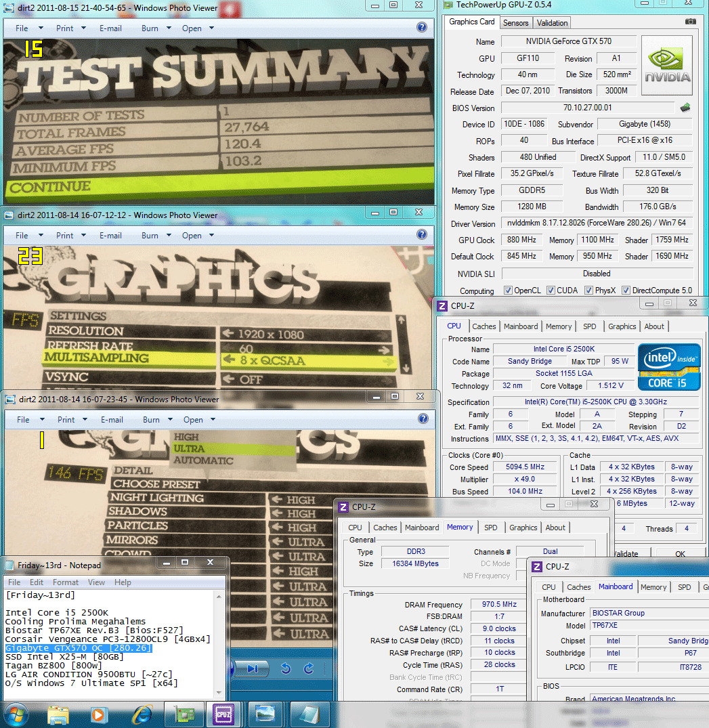This screenshot has width=709, height=728.
Task: Toggle the PhysX checkbox
Action: pyautogui.click(x=588, y=290)
